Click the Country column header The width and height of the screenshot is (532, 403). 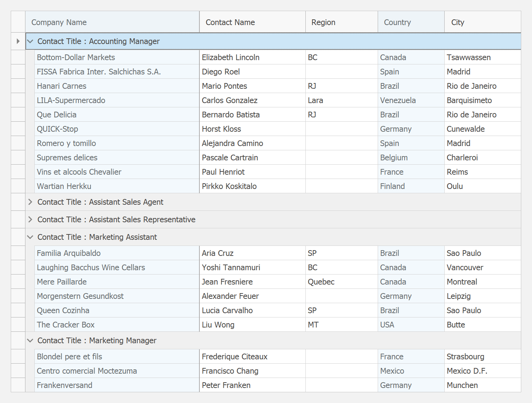coord(397,22)
